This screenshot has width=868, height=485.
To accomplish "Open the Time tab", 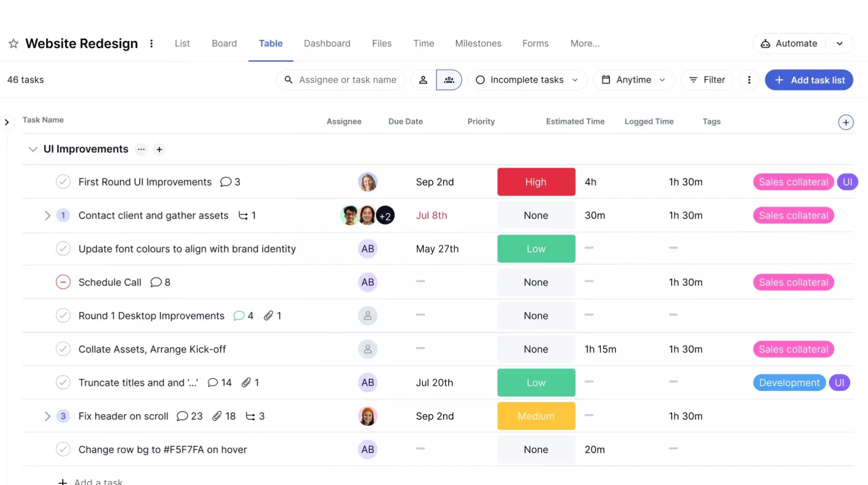I will 424,43.
